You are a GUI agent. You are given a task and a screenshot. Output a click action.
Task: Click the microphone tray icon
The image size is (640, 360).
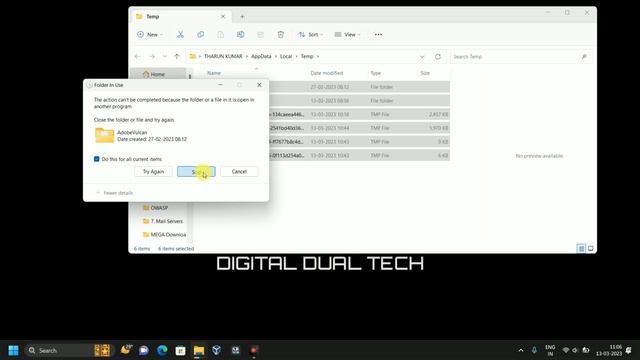coord(534,350)
